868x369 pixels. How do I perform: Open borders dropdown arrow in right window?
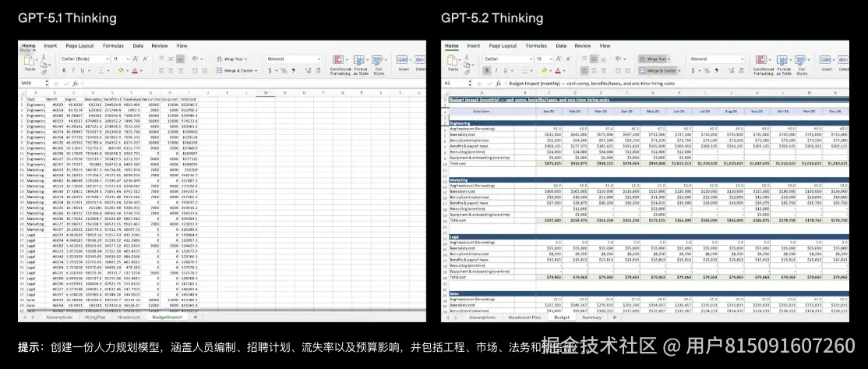tap(531, 71)
